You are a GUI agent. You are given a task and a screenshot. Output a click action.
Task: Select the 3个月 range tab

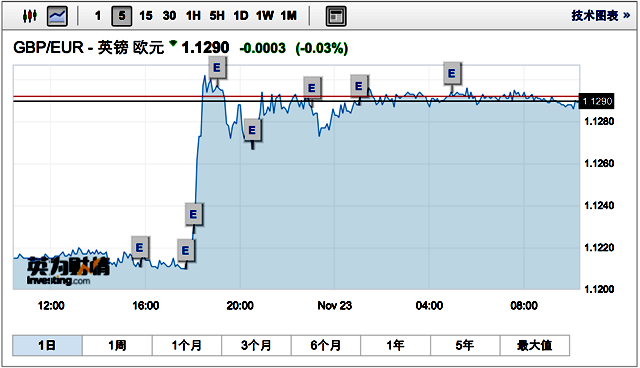[256, 346]
